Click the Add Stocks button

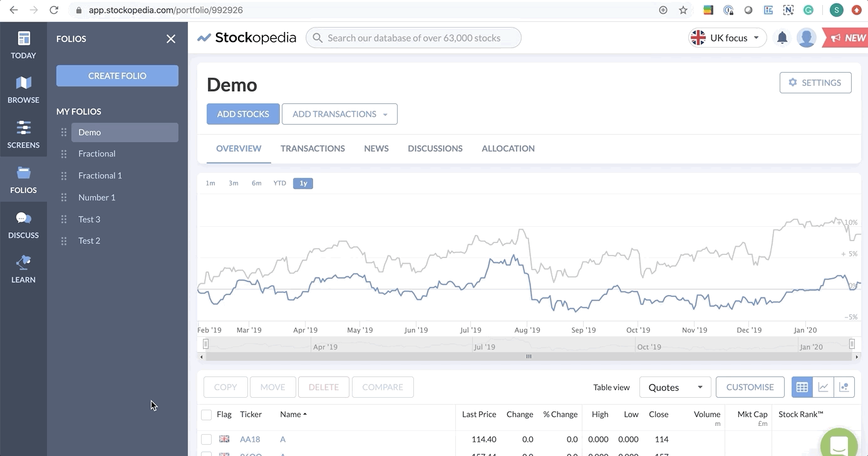click(x=243, y=114)
